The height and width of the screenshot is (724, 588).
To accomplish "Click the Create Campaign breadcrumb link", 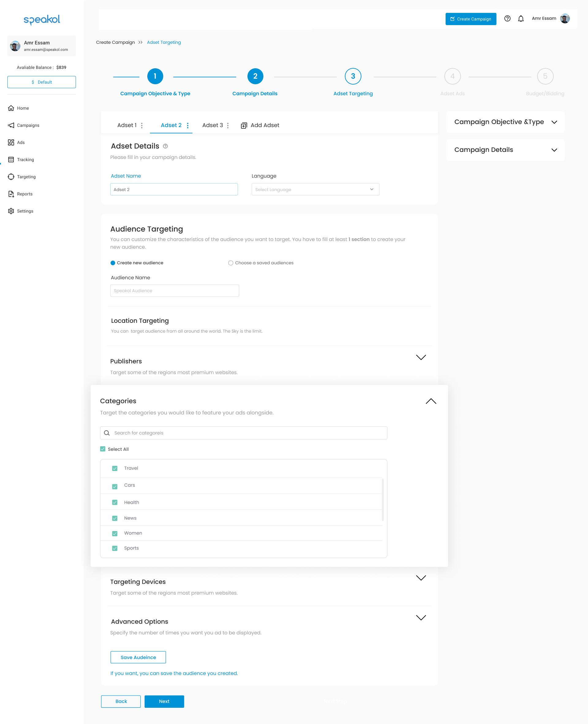I will click(x=115, y=42).
